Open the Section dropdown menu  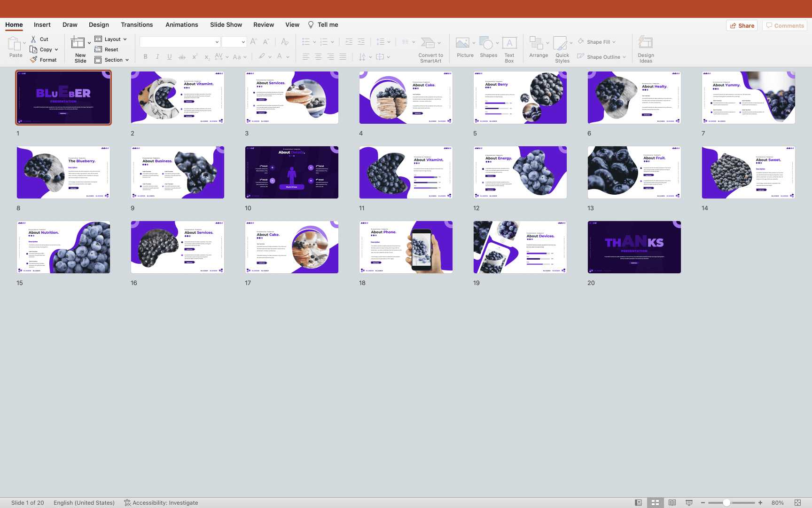pyautogui.click(x=127, y=60)
